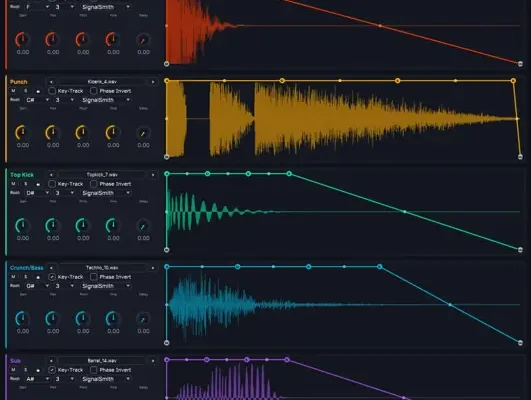
Task: Open the C# root note dropdown in Punch
Action: tap(37, 100)
